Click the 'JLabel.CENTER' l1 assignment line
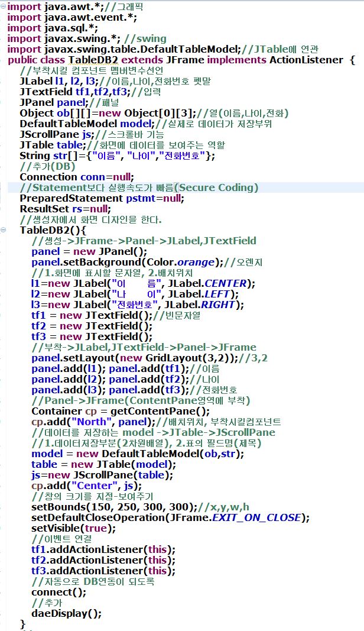364x631 pixels. pyautogui.click(x=143, y=283)
